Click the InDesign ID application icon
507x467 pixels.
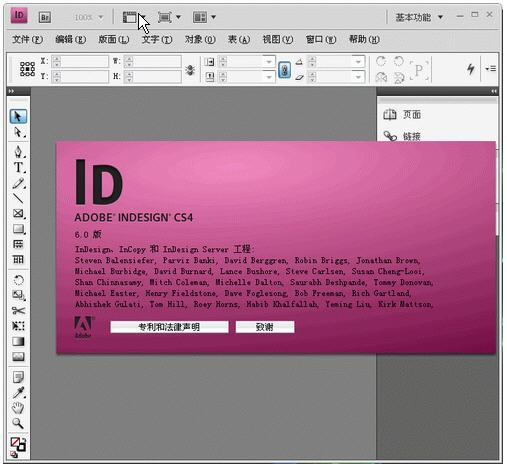(19, 16)
